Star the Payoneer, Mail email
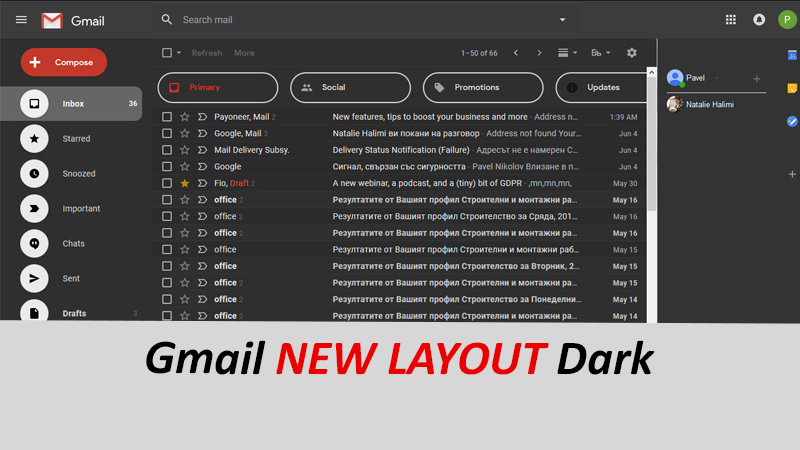The width and height of the screenshot is (800, 450). coord(185,117)
